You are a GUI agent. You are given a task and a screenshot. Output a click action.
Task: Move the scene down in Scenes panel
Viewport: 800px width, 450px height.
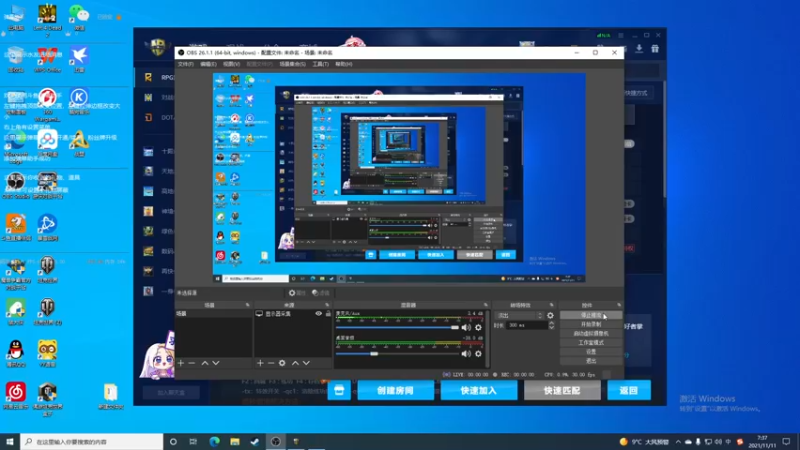pos(216,363)
